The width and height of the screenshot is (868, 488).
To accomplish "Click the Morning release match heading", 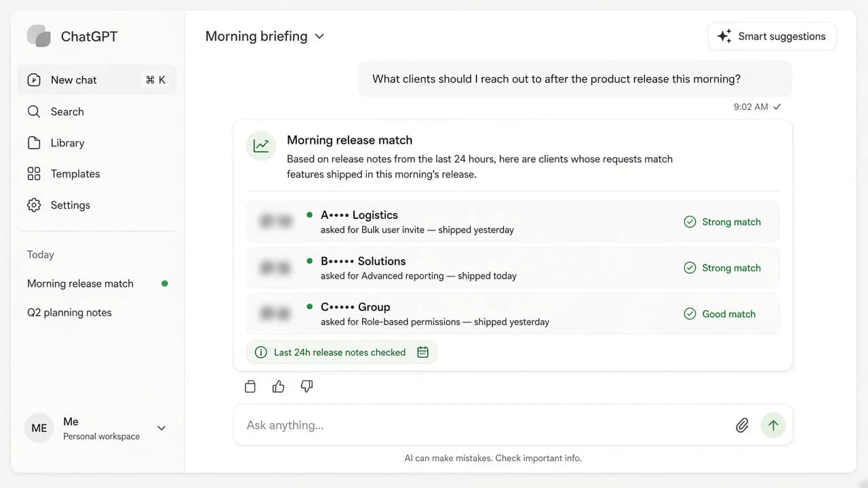I will pos(350,140).
